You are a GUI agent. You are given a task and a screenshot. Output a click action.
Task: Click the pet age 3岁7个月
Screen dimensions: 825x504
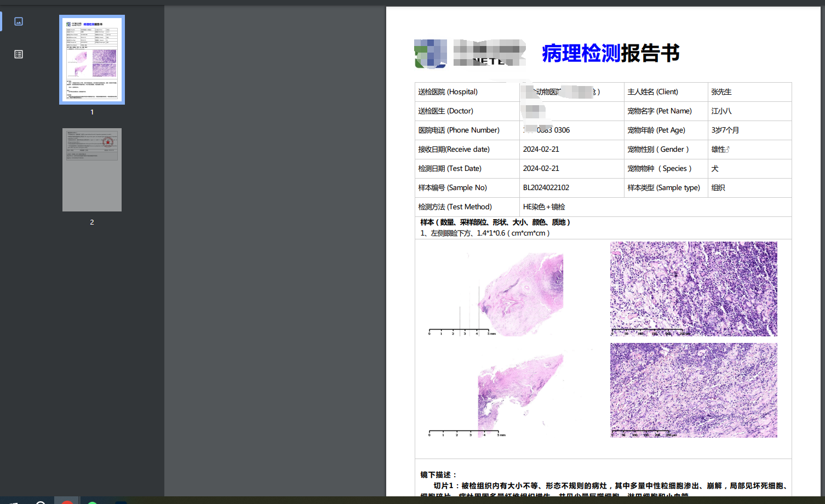[725, 130]
